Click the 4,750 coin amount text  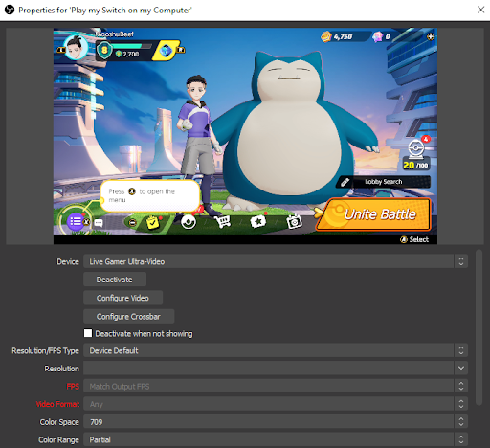pos(343,36)
